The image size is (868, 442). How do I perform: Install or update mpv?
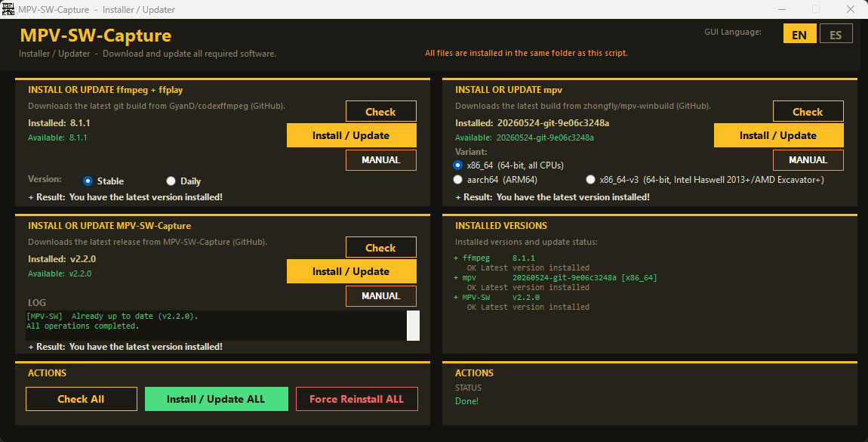(779, 135)
